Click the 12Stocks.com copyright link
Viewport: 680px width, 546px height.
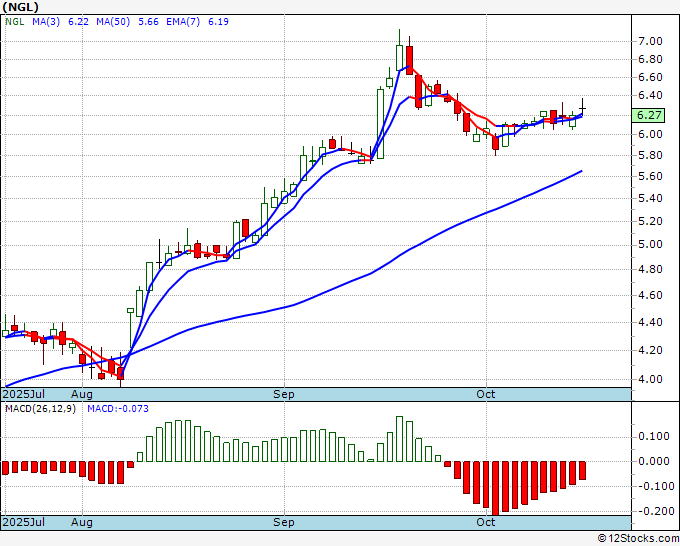pos(638,539)
